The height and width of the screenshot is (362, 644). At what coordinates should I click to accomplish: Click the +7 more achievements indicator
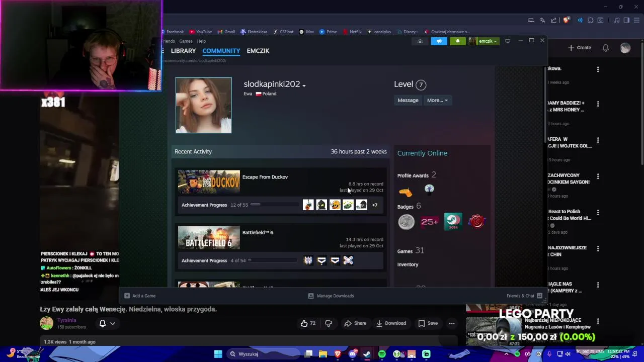coord(374,205)
